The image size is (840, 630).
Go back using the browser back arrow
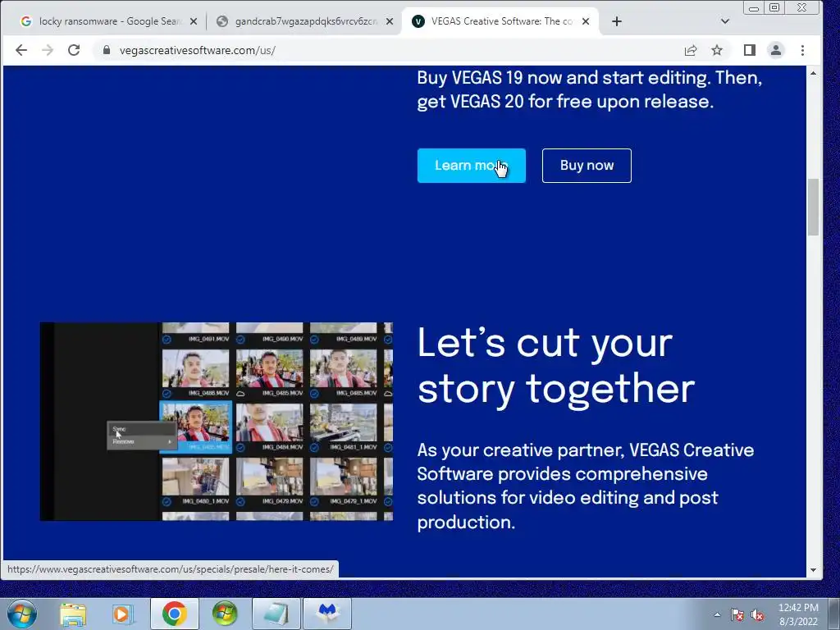[21, 50]
